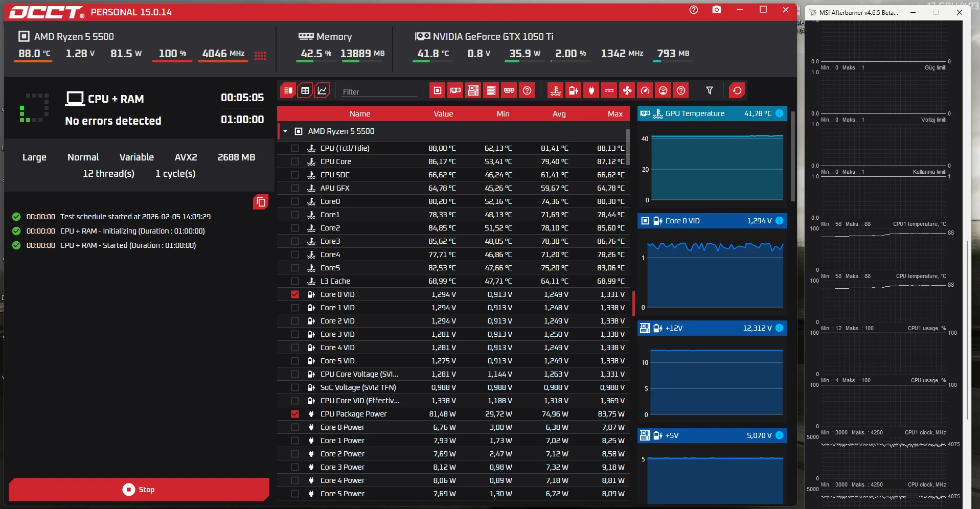Collapse the AMD Ryzen 5 5500 group
980x509 pixels.
coord(285,131)
